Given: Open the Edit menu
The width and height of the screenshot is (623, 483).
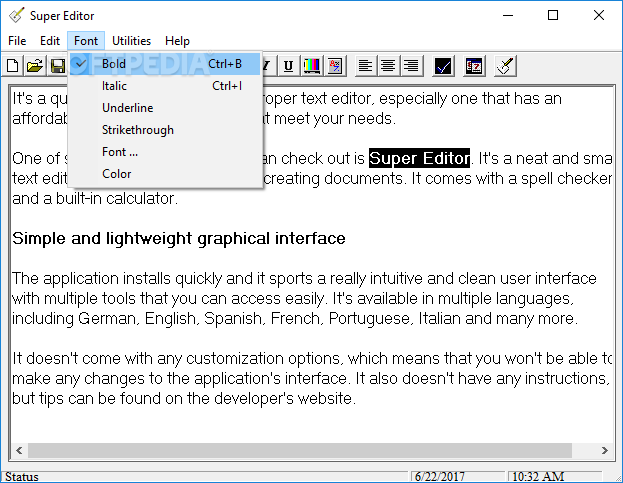Looking at the screenshot, I should (50, 41).
